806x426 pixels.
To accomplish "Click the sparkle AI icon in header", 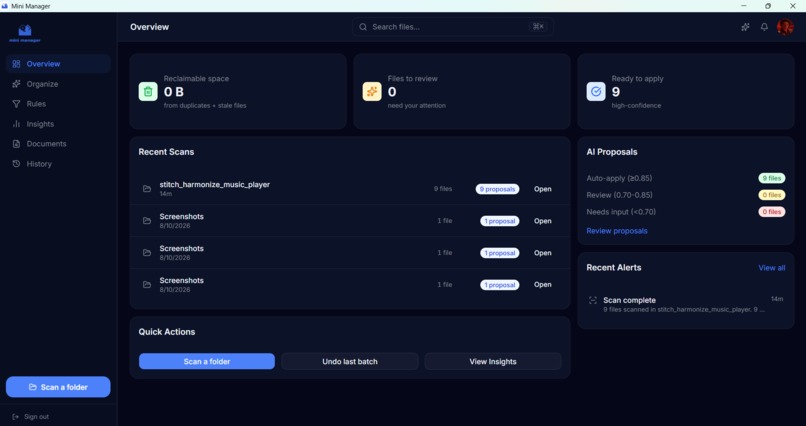I will click(745, 27).
